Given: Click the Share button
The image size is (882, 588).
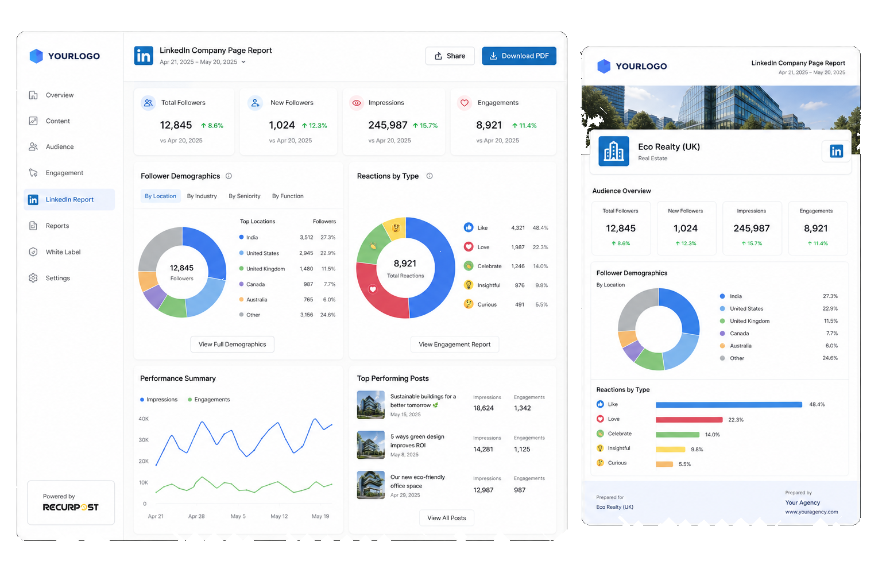Looking at the screenshot, I should [x=450, y=56].
